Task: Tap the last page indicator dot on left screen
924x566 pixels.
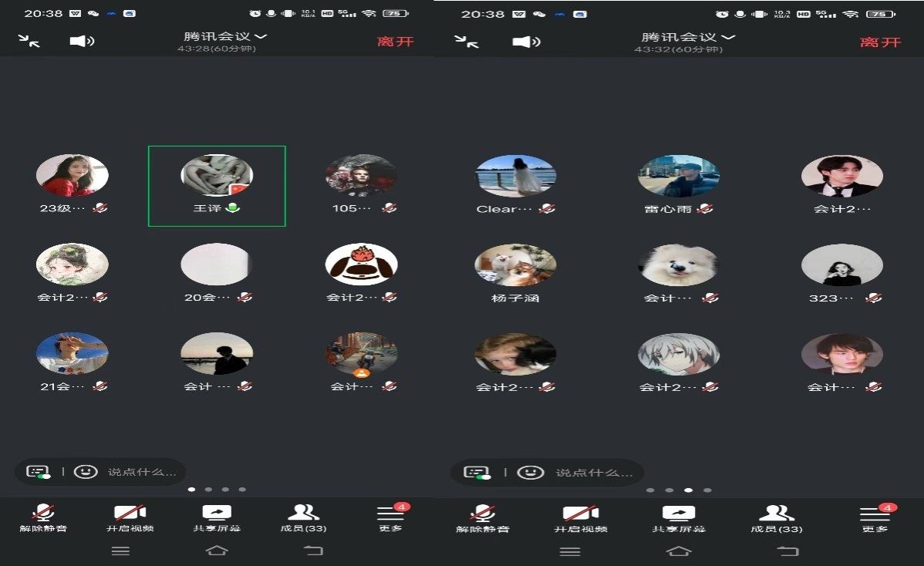Action: (x=242, y=490)
